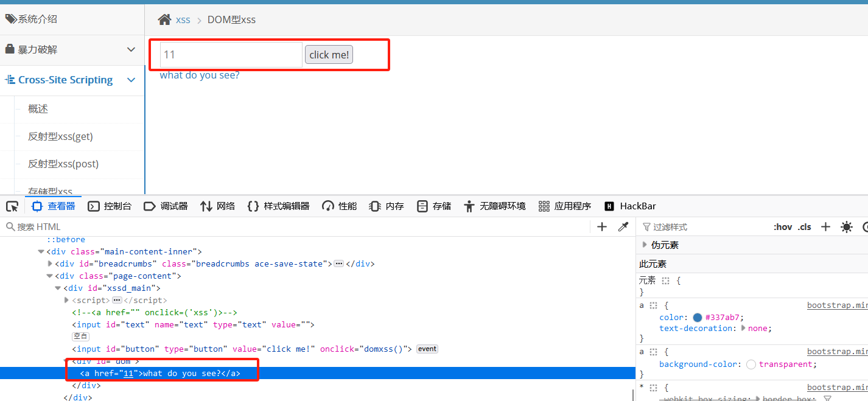The height and width of the screenshot is (401, 868).
Task: Add a new style rule with plus icon
Action: [x=825, y=227]
